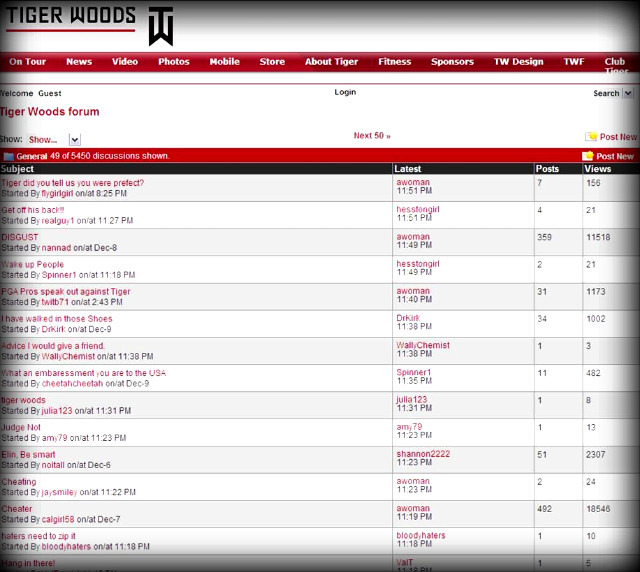Open thread 'Wake up People'
Screen dimensions: 640x572
pyautogui.click(x=32, y=265)
